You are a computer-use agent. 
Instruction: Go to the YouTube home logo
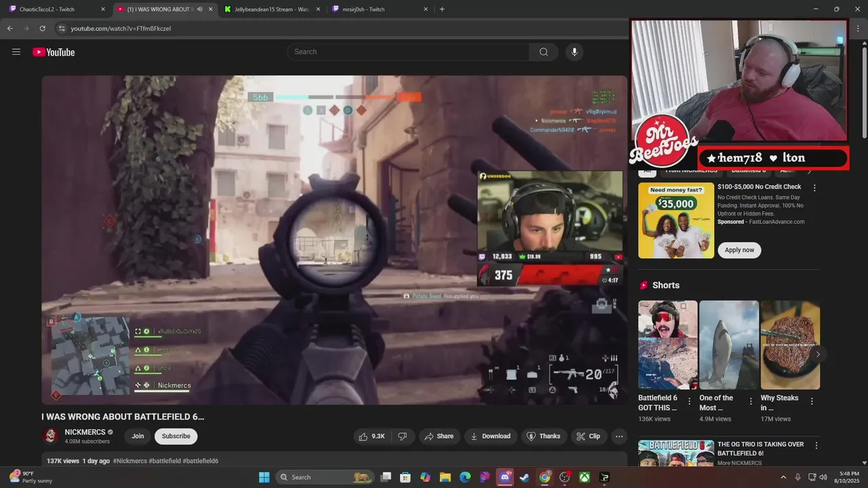(x=54, y=52)
